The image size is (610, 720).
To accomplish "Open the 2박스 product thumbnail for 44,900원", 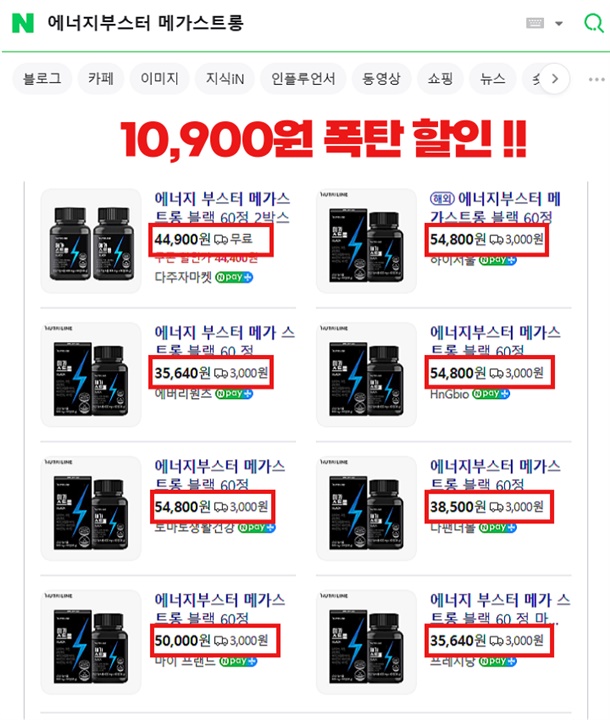I will coord(91,241).
